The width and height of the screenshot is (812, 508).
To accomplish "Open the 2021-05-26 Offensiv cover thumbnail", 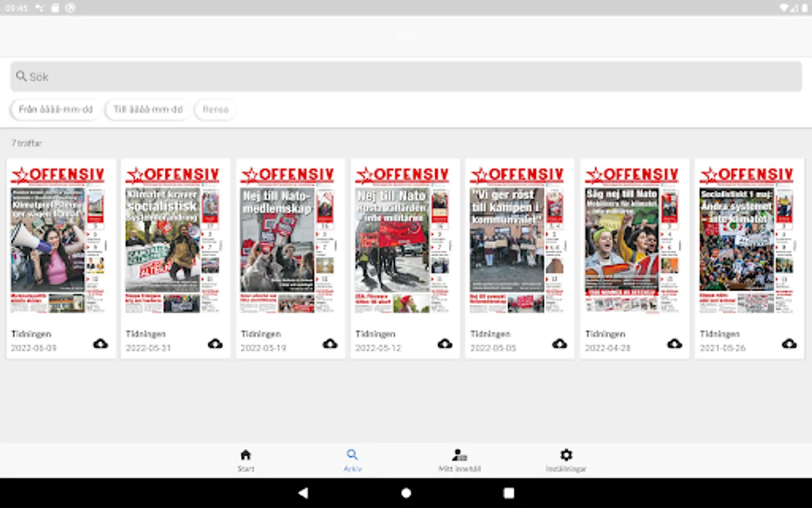I will 747,240.
